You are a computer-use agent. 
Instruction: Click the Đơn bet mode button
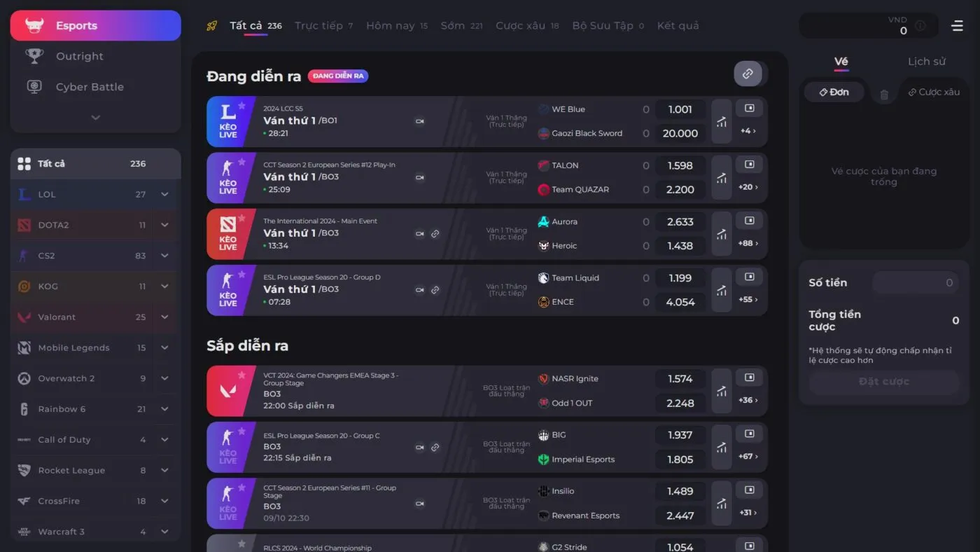(x=834, y=92)
